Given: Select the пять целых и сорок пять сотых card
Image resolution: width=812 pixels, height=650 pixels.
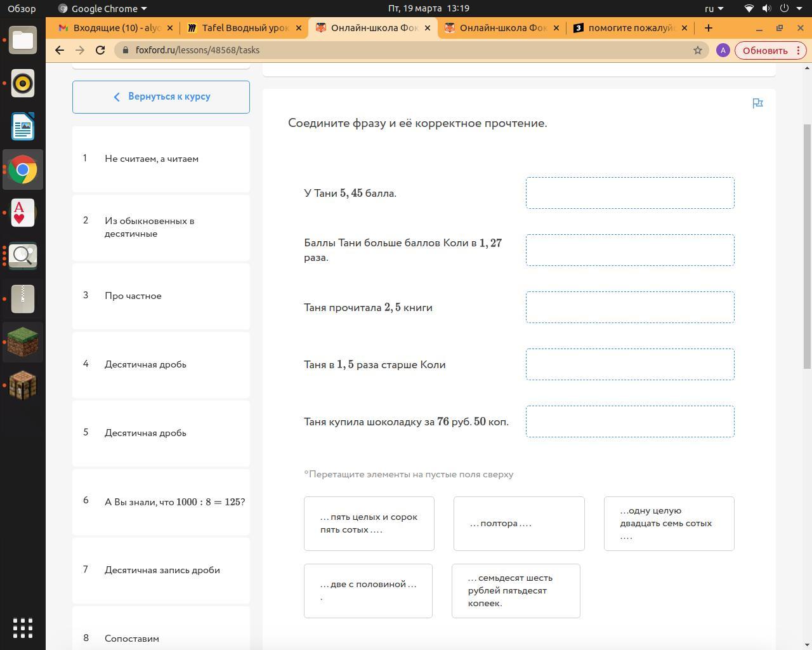Looking at the screenshot, I should pyautogui.click(x=369, y=524).
